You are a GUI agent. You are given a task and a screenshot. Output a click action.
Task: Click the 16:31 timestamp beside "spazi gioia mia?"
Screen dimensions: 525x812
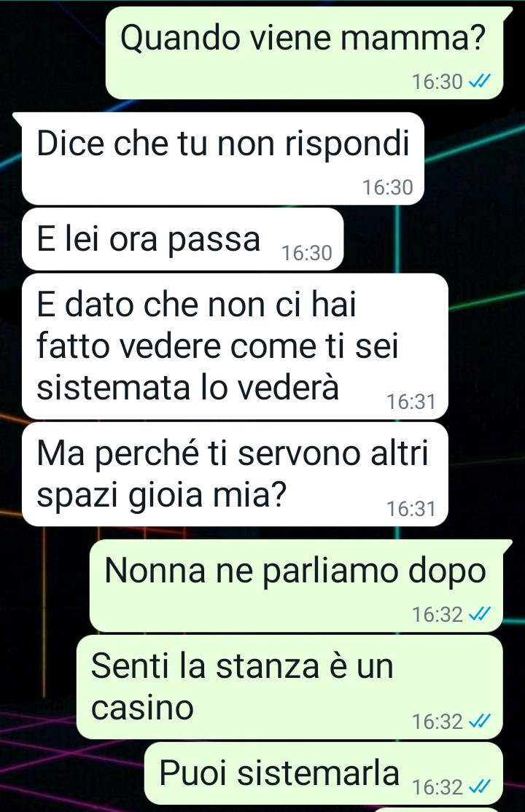(411, 509)
